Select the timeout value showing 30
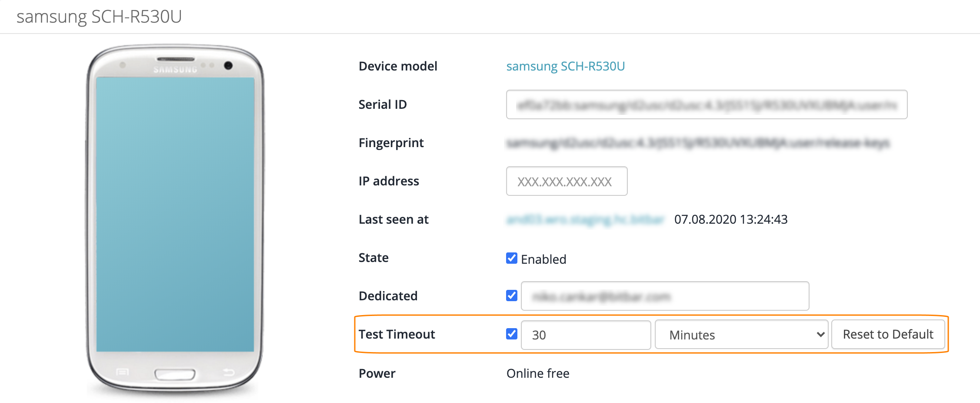The image size is (980, 403). 585,335
